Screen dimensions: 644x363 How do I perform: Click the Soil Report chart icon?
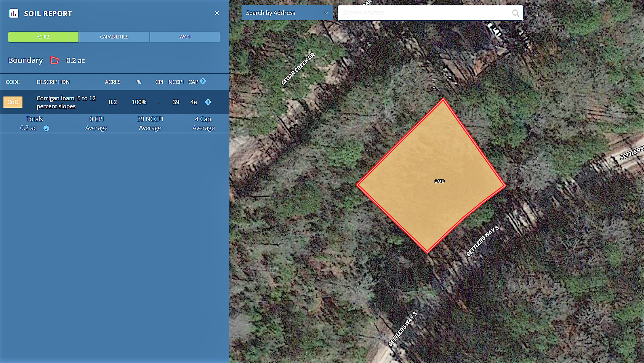click(14, 14)
